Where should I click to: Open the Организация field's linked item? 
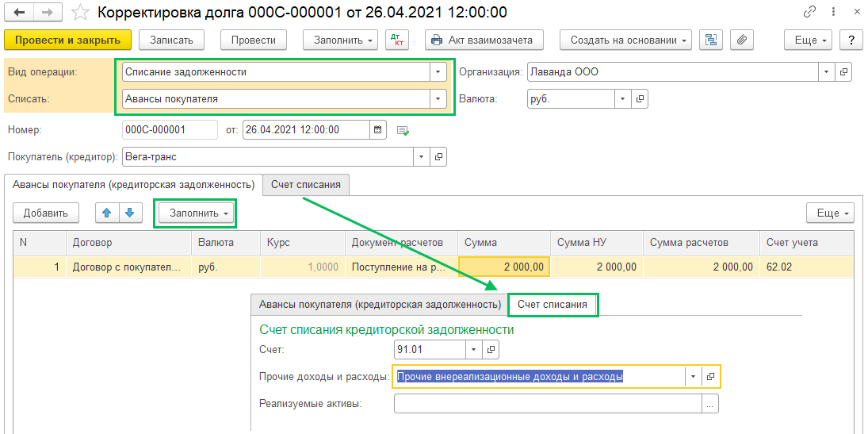pos(843,72)
